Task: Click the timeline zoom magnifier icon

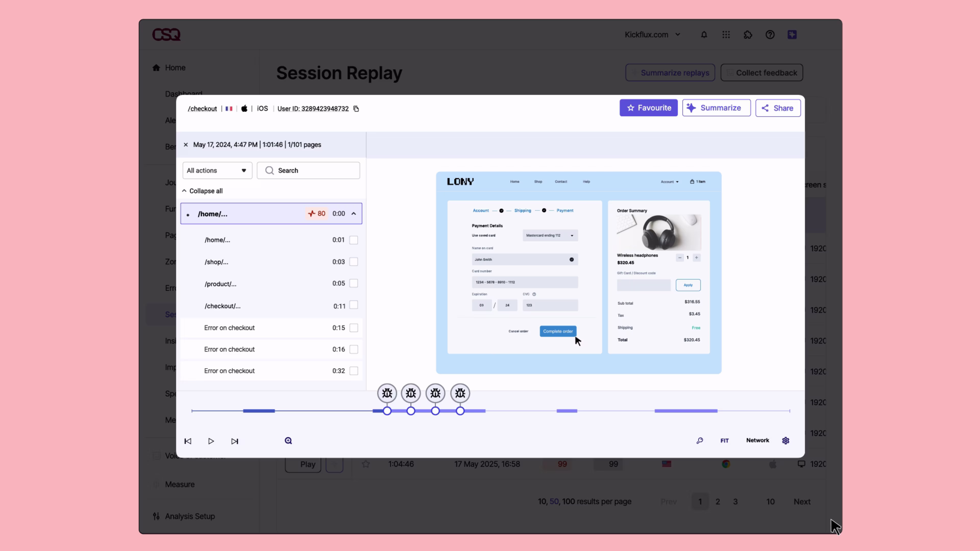Action: pyautogui.click(x=288, y=441)
